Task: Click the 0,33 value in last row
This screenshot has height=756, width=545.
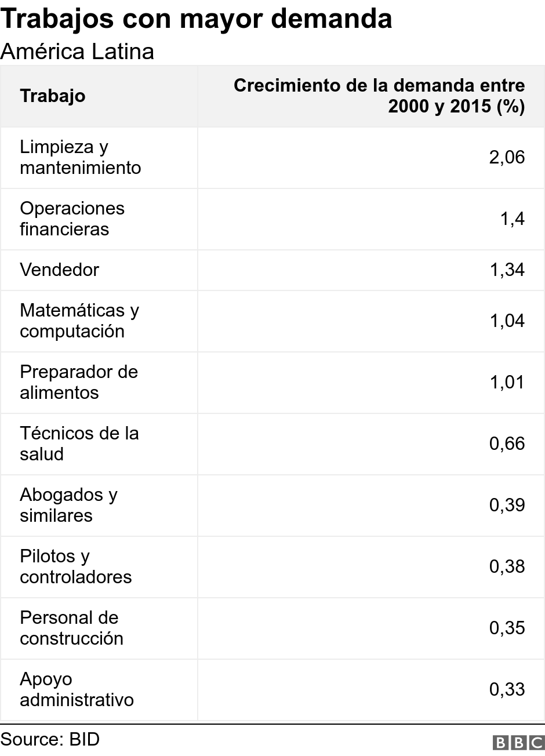Action: click(507, 690)
